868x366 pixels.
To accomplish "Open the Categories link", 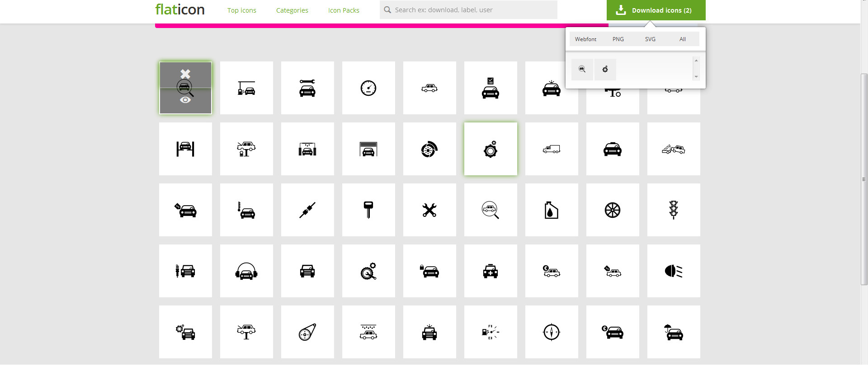I will pyautogui.click(x=292, y=10).
